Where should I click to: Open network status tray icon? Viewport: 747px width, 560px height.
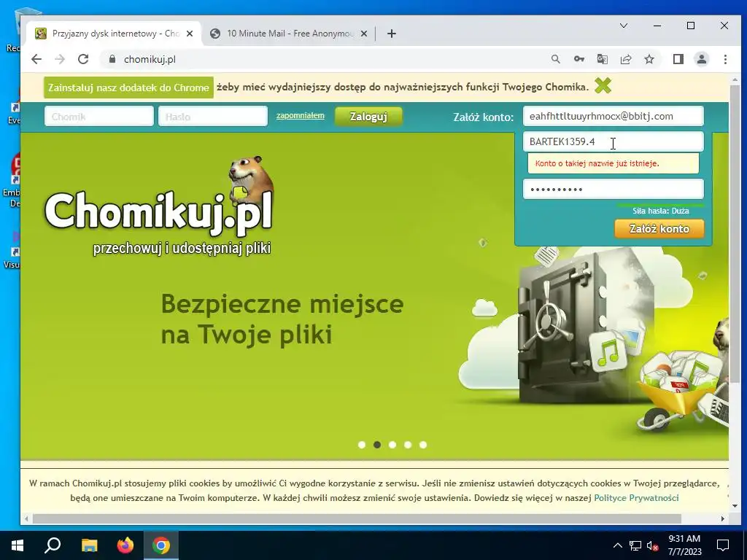coord(635,545)
